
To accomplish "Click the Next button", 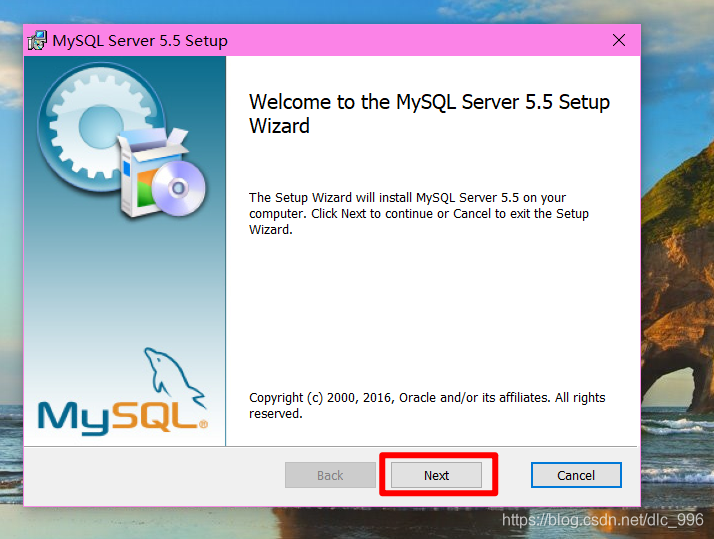I will [436, 475].
